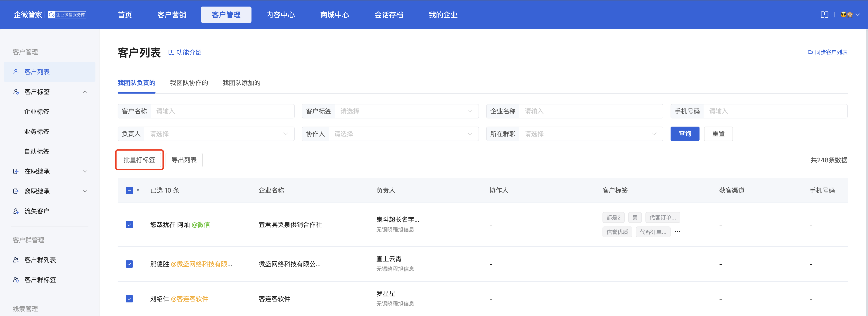Open 商城中心 in top navigation
The image size is (868, 316).
coord(334,15)
